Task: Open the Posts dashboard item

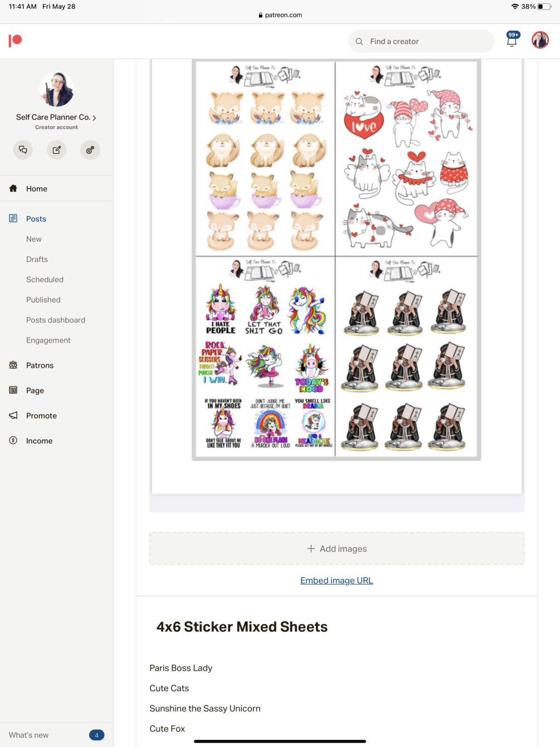Action: pos(56,320)
